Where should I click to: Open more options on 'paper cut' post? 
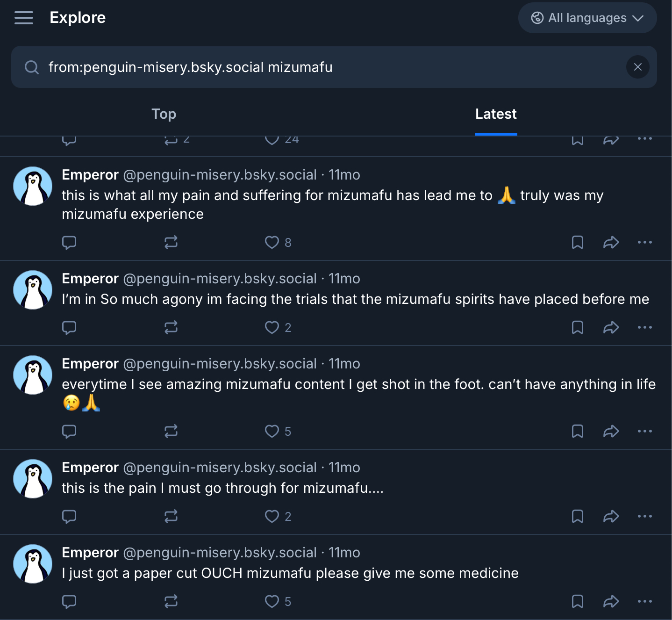tap(644, 601)
